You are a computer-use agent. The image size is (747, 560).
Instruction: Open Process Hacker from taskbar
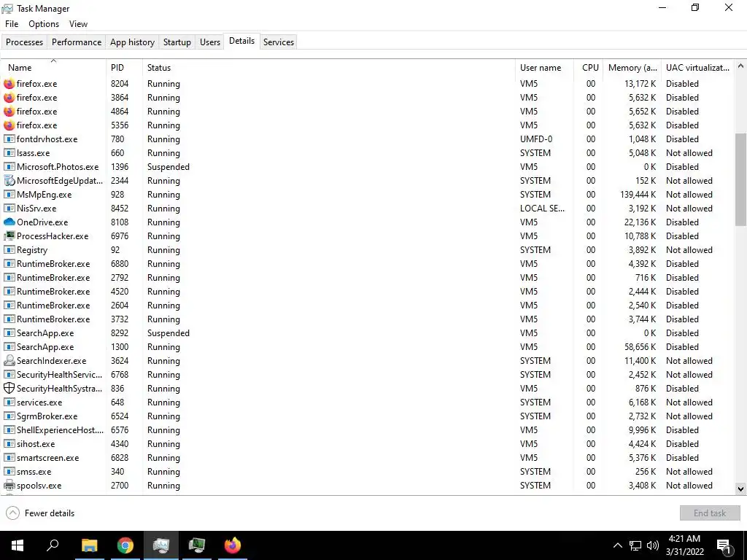197,545
